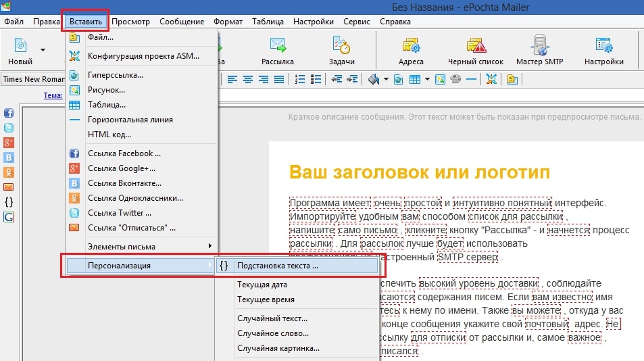Viewport: 644px width, 361px height.
Task: Open the Задачи scheduler
Action: coord(341,51)
